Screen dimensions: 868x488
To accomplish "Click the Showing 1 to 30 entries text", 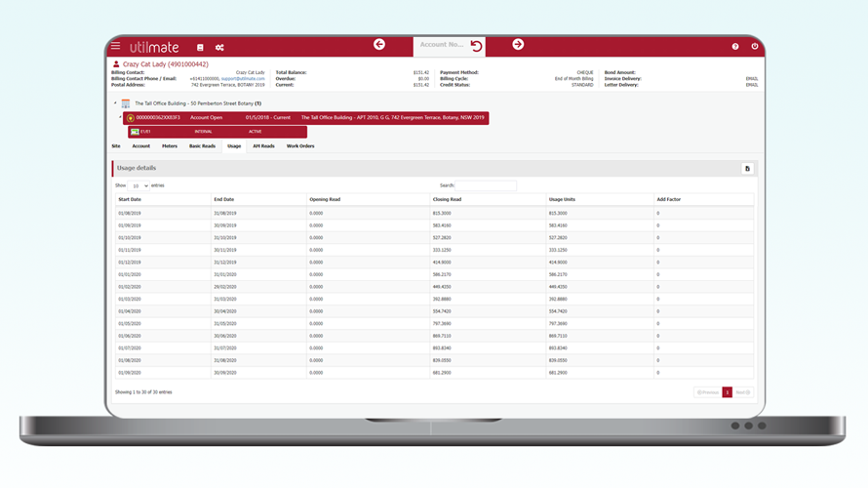I will click(x=143, y=392).
